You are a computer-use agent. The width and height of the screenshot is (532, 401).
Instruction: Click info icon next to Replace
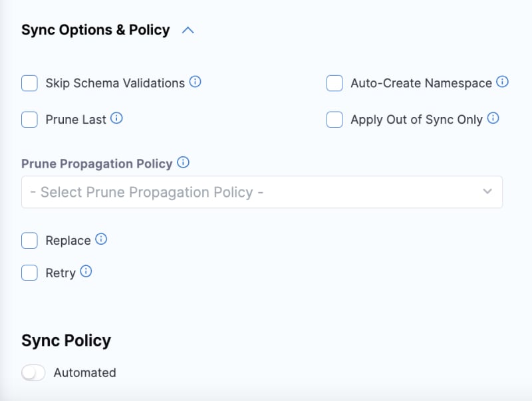[x=101, y=239]
